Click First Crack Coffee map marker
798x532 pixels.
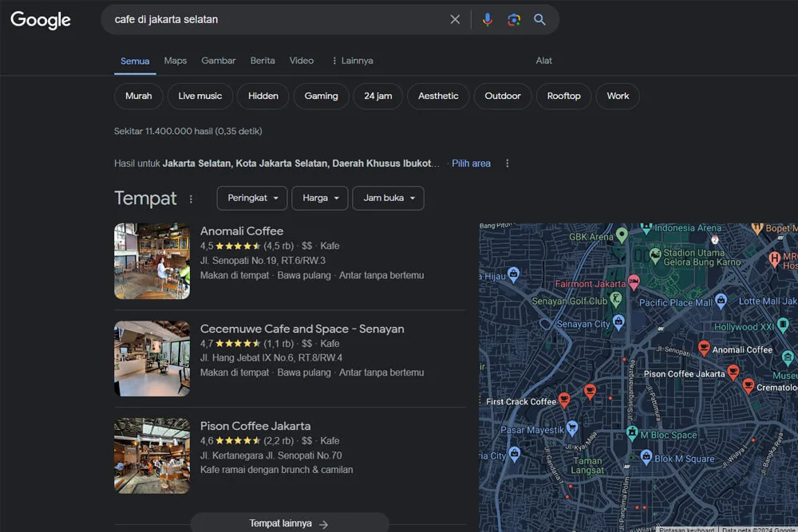coord(564,400)
